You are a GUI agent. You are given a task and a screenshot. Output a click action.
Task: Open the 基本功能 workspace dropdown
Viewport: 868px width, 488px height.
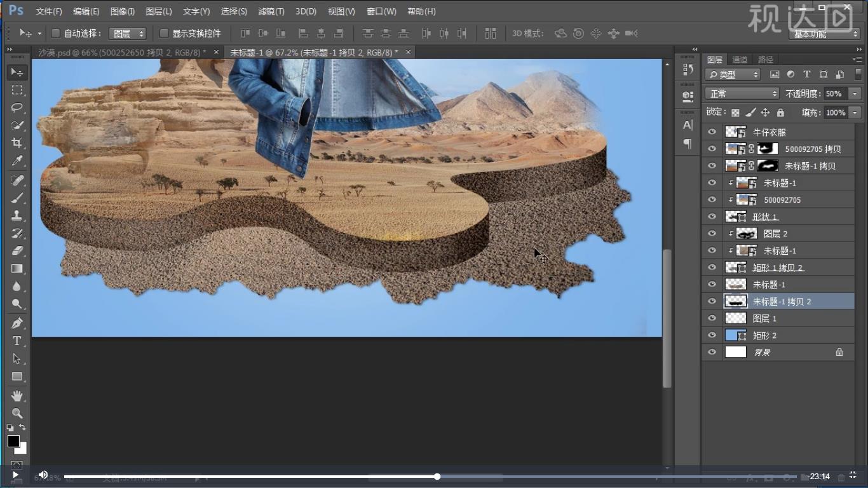pyautogui.click(x=825, y=34)
